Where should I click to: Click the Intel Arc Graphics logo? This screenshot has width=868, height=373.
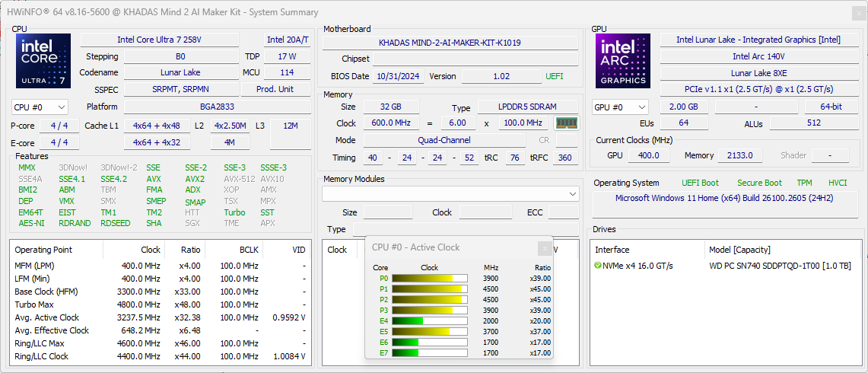click(623, 60)
